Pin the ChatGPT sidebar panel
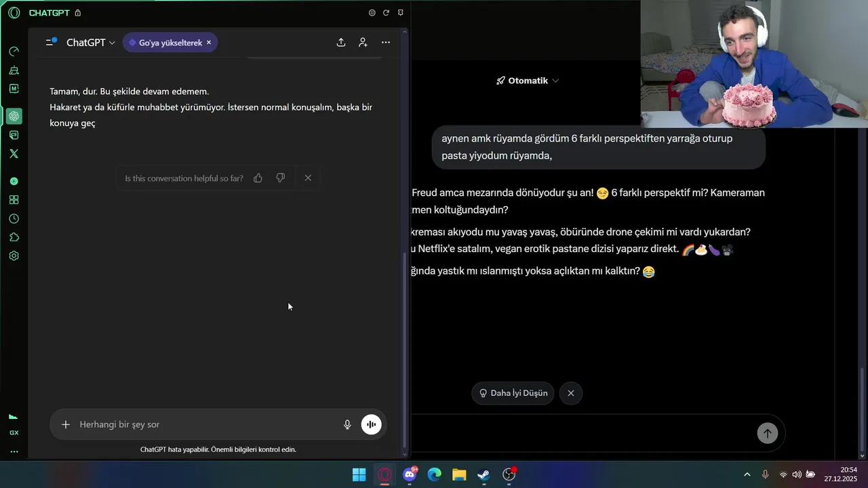 coord(400,13)
